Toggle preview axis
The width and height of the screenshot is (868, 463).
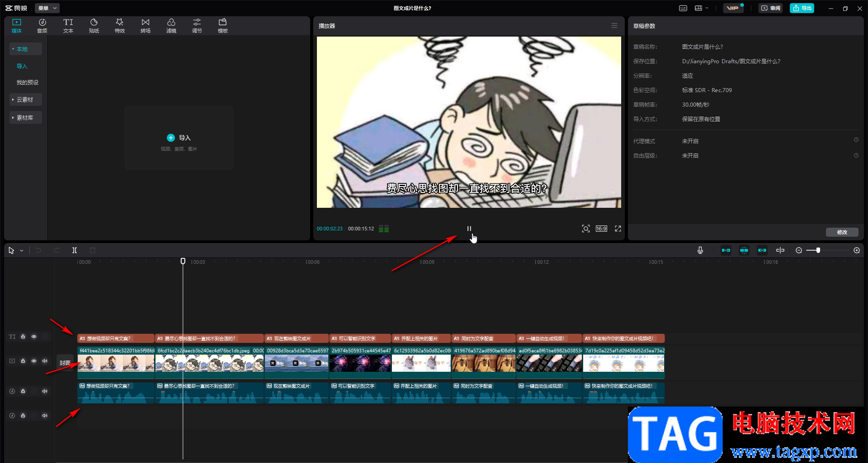coord(780,250)
